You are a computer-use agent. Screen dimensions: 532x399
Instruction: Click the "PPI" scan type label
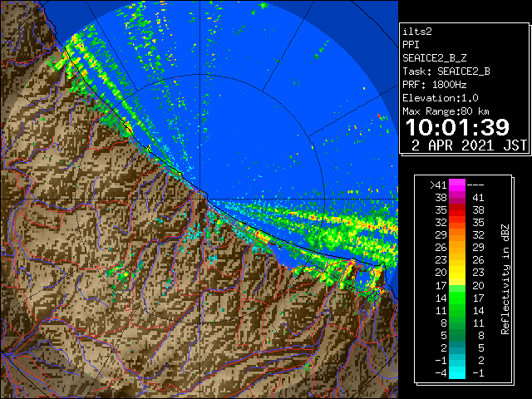(x=411, y=45)
